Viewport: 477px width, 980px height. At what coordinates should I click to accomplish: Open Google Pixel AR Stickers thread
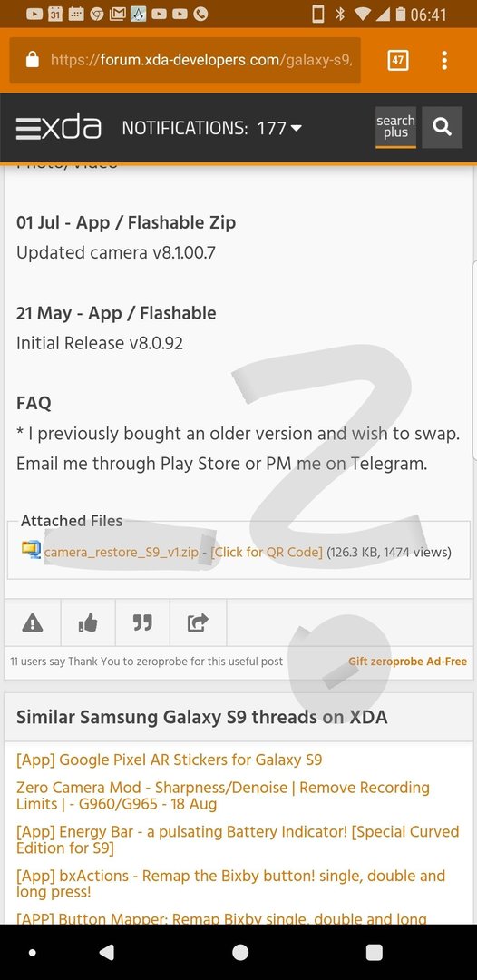(170, 760)
